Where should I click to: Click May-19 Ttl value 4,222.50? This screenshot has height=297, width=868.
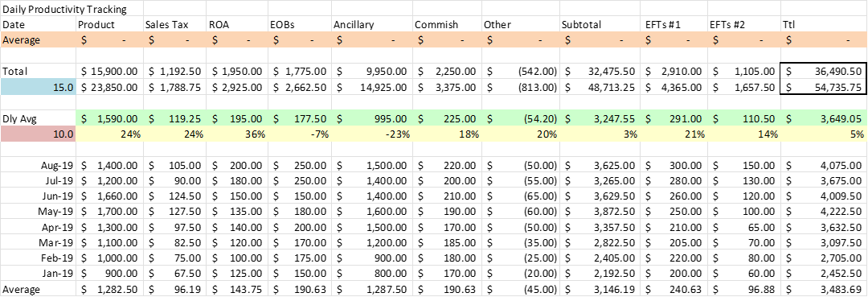point(824,211)
